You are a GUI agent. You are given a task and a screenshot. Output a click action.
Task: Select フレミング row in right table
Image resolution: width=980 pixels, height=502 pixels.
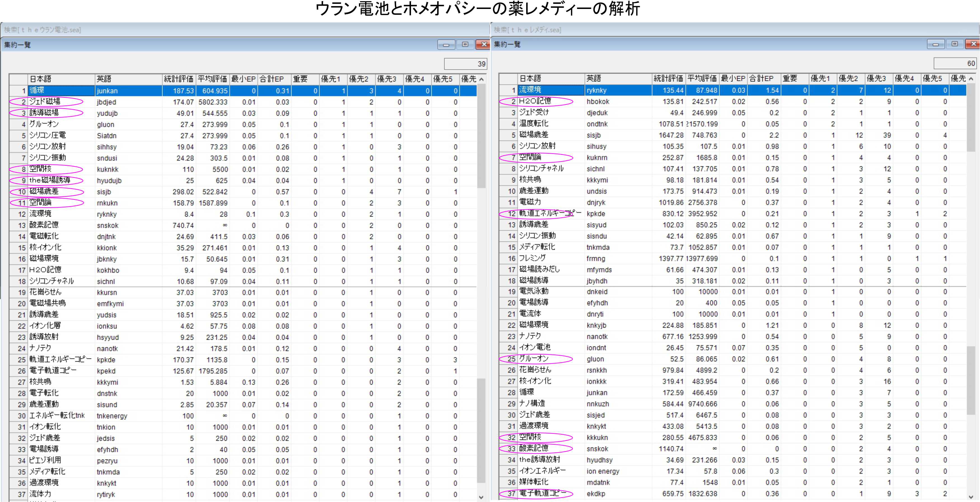[x=732, y=259]
